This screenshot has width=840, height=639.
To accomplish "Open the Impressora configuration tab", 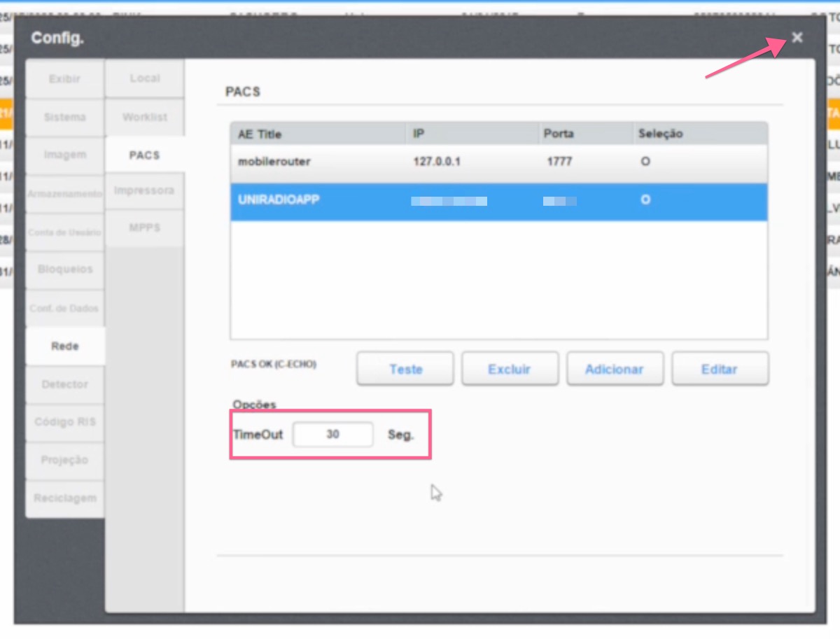I will coord(143,190).
